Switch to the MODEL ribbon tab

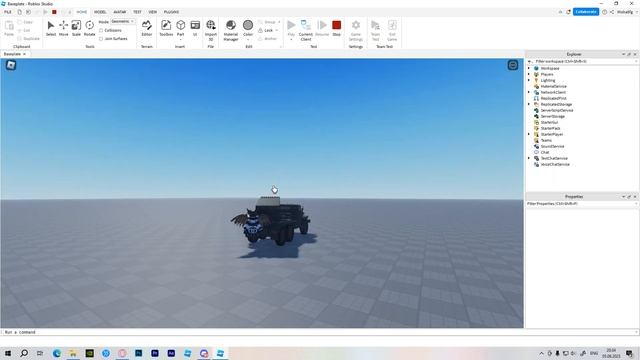100,12
